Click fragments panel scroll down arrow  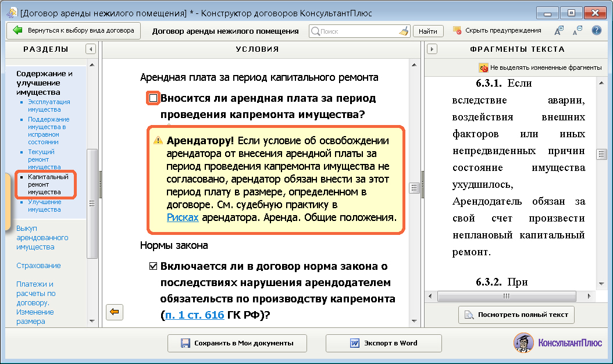coord(601,284)
